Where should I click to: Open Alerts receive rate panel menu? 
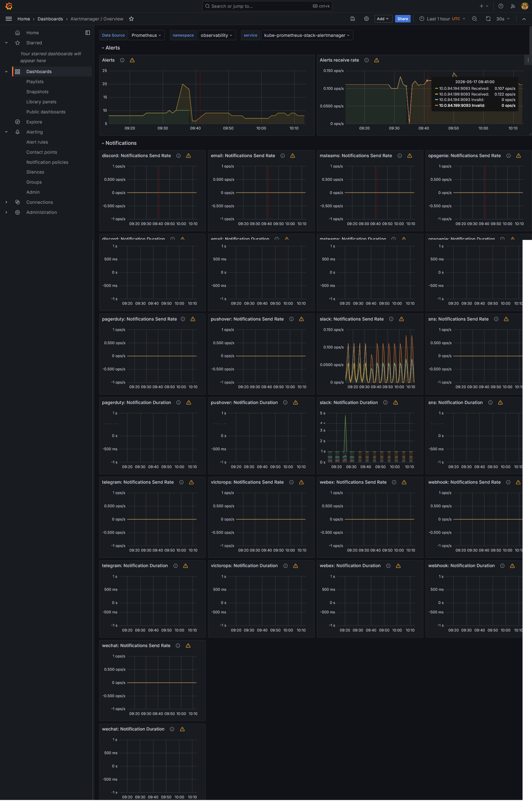[x=528, y=60]
